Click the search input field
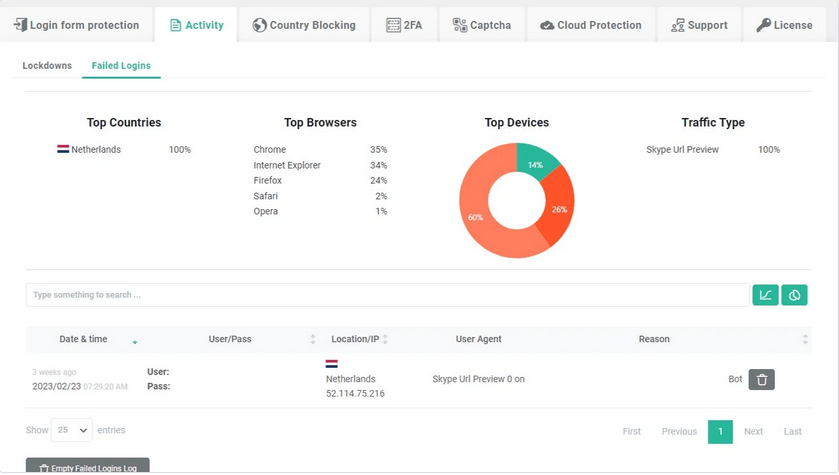 coord(387,295)
